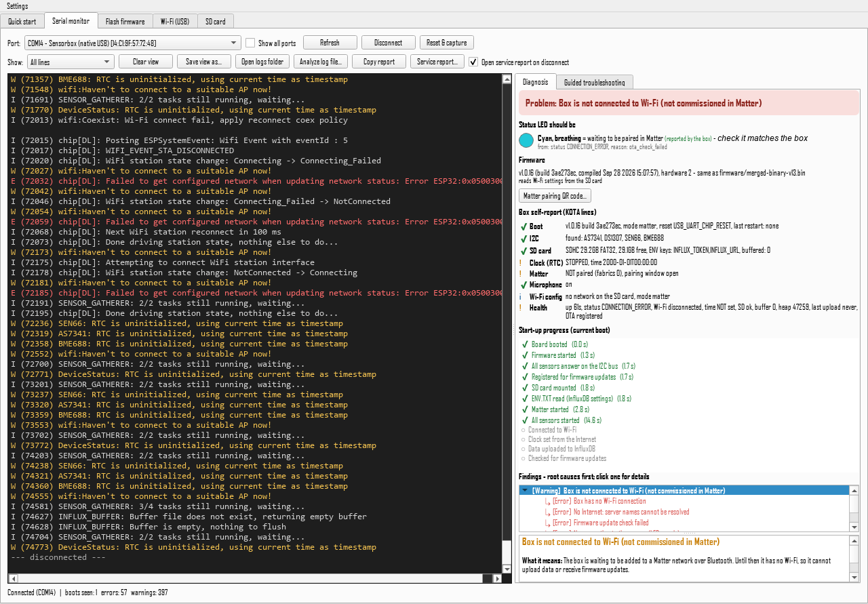
Task: Enable the Show all ports checkbox
Action: click(250, 43)
